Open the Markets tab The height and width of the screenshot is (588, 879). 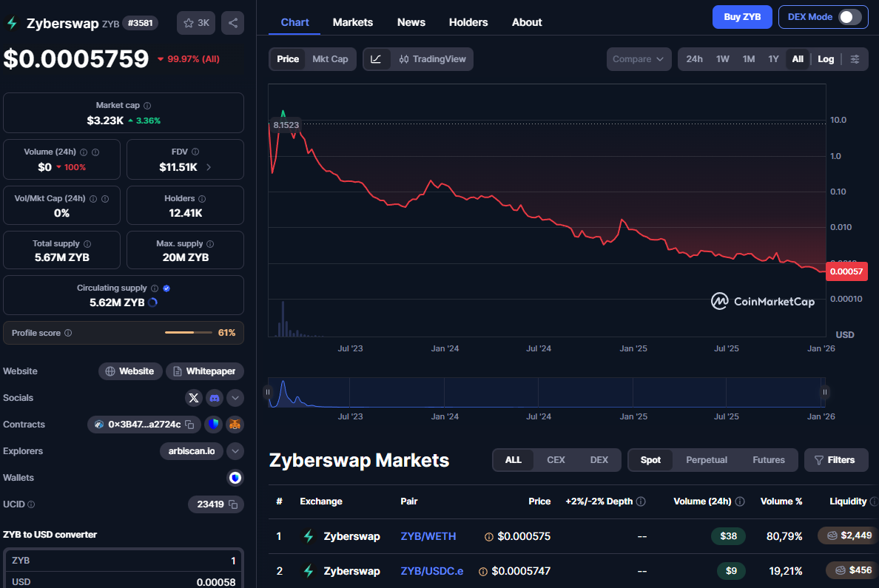coord(353,22)
